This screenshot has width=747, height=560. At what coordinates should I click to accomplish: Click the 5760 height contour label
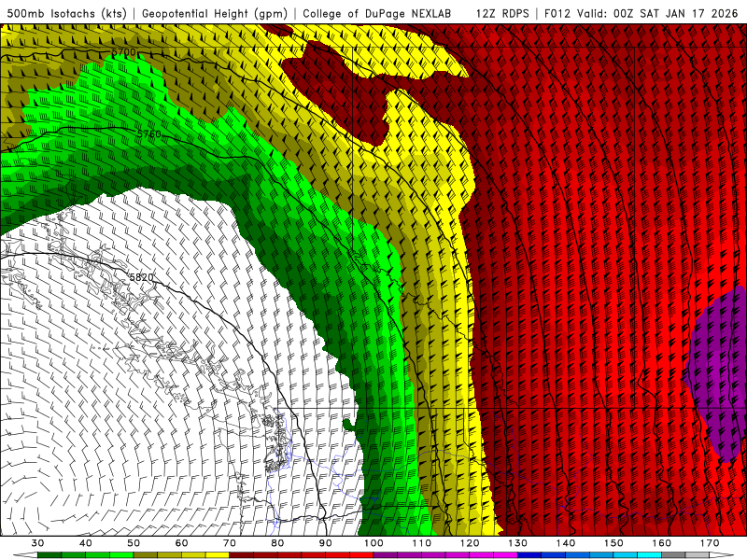(149, 134)
